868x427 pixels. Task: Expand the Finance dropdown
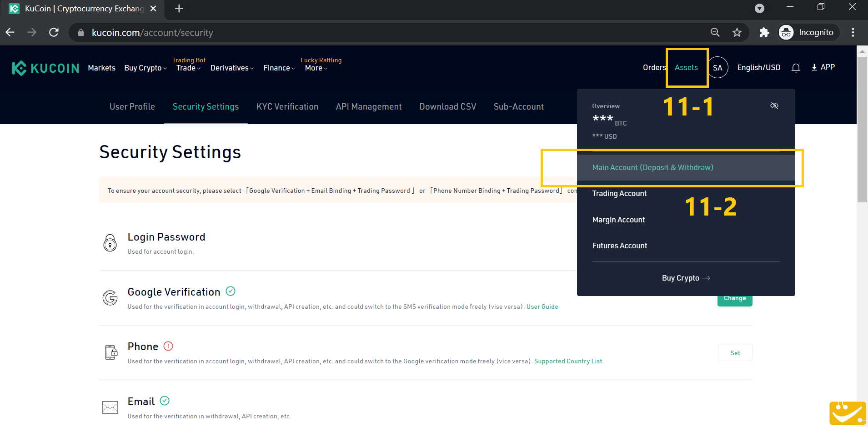279,68
